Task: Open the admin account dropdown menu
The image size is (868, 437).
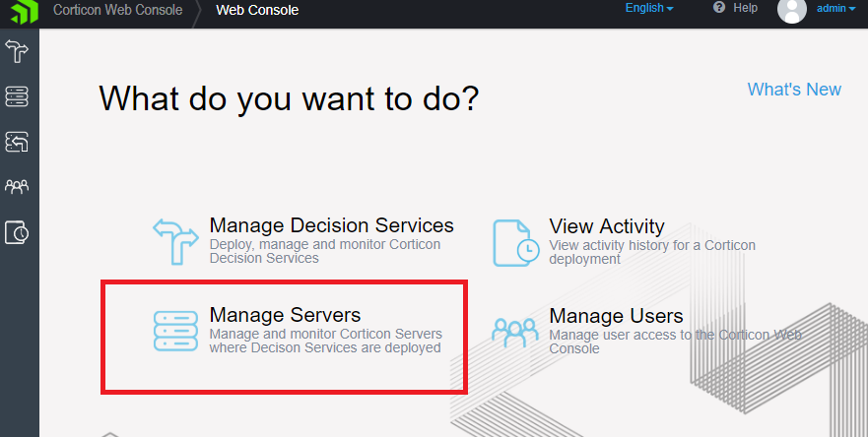Action: [x=835, y=8]
